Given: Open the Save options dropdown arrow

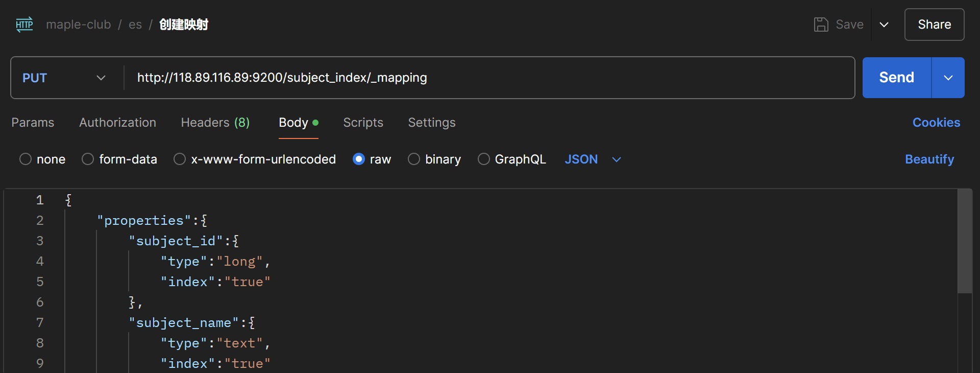Looking at the screenshot, I should [x=884, y=25].
